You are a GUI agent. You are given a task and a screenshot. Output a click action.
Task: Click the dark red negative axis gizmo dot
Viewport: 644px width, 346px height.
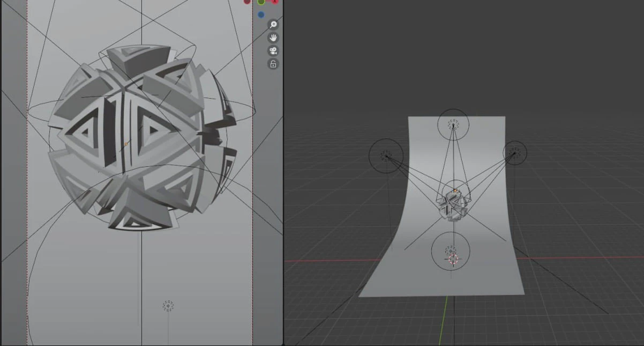tap(247, 2)
